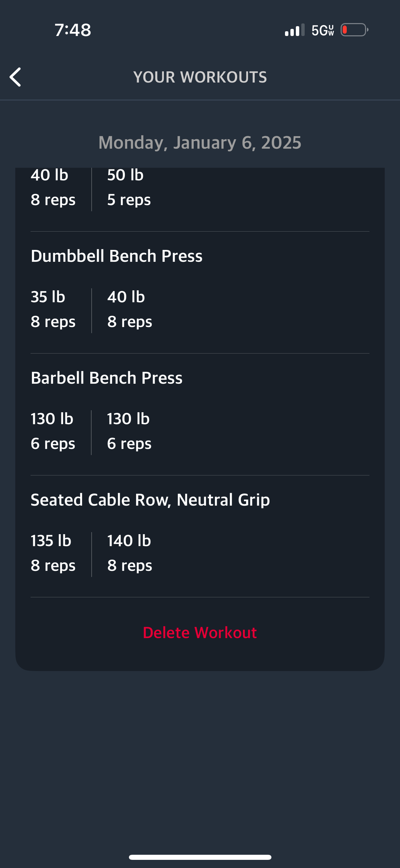Tap the 7:48 clock in status bar
Image resolution: width=400 pixels, height=868 pixels.
tap(73, 30)
